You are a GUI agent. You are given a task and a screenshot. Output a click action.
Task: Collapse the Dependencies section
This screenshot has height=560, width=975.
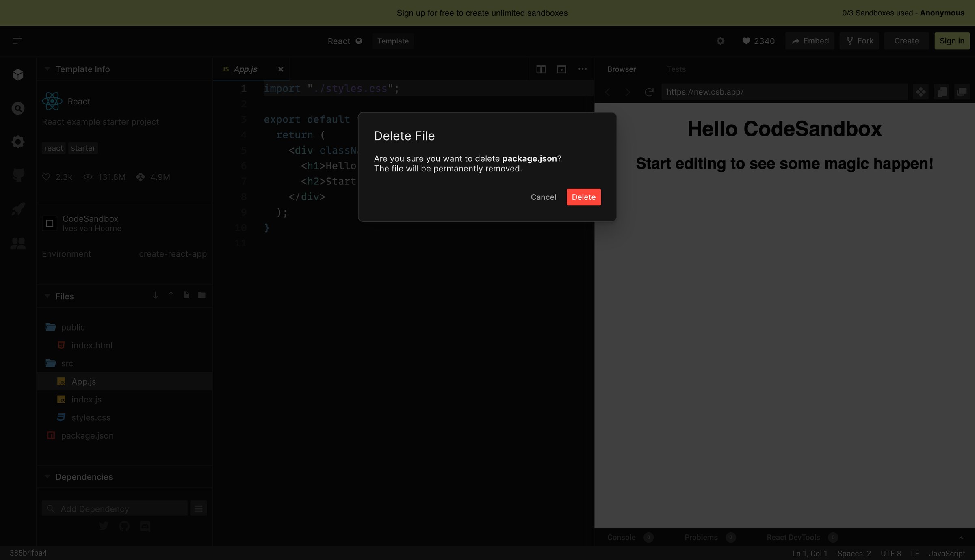point(47,476)
